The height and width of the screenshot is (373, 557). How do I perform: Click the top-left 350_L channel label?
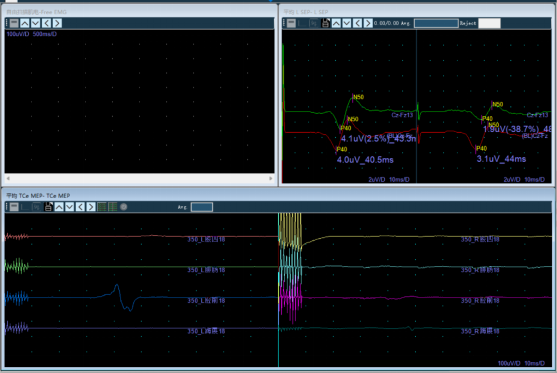point(206,239)
